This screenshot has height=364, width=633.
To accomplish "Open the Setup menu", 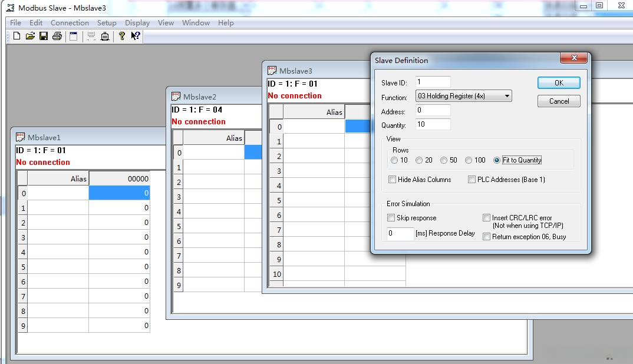I will pyautogui.click(x=107, y=22).
